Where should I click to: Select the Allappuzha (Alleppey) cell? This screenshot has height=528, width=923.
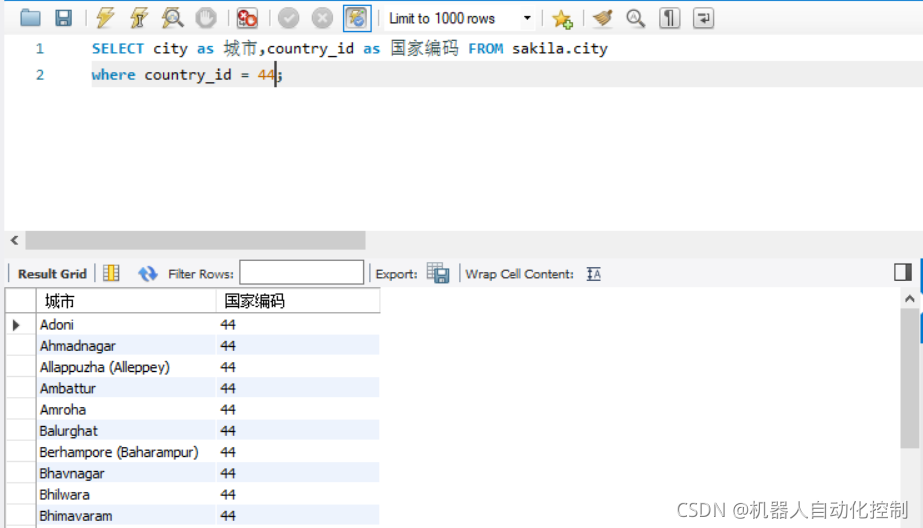click(126, 367)
